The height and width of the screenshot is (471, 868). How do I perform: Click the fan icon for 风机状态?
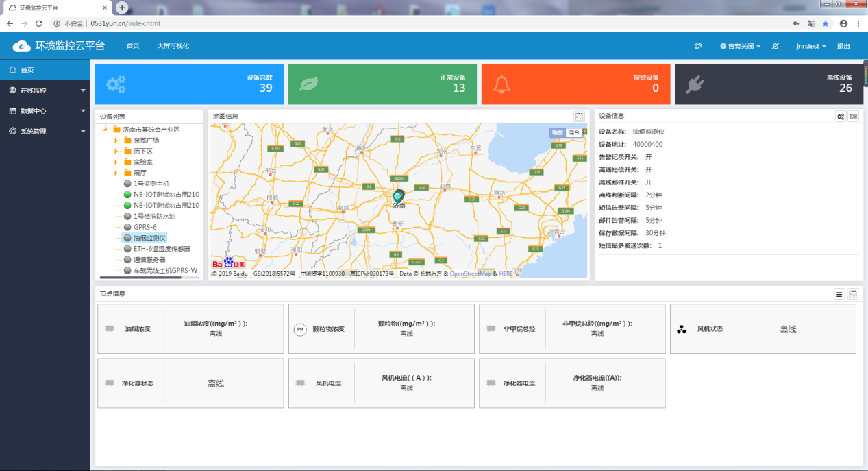pyautogui.click(x=681, y=329)
